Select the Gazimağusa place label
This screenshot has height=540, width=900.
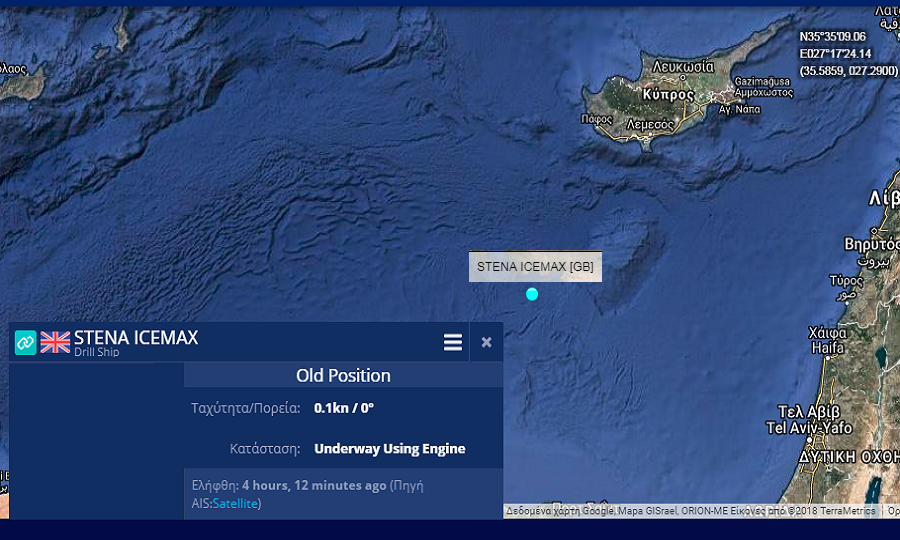(x=762, y=80)
